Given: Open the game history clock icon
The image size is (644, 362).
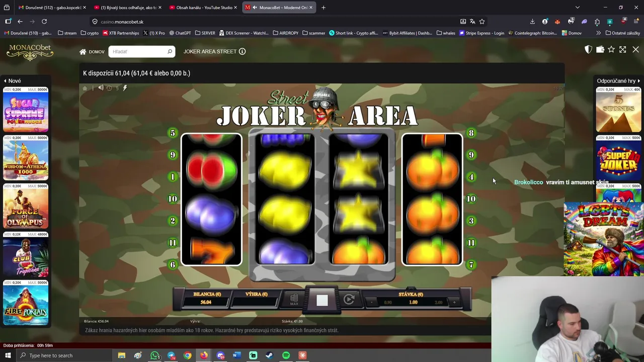Looking at the screenshot, I should click(109, 88).
